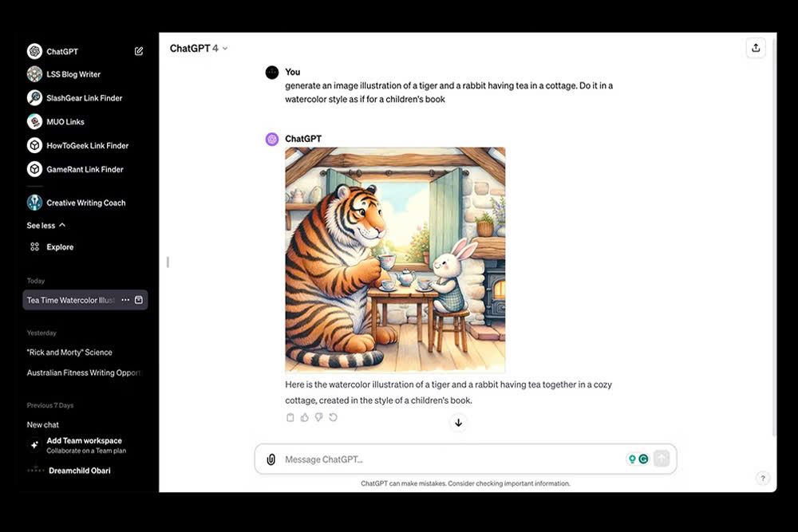Click Add Team workspace

(x=84, y=445)
